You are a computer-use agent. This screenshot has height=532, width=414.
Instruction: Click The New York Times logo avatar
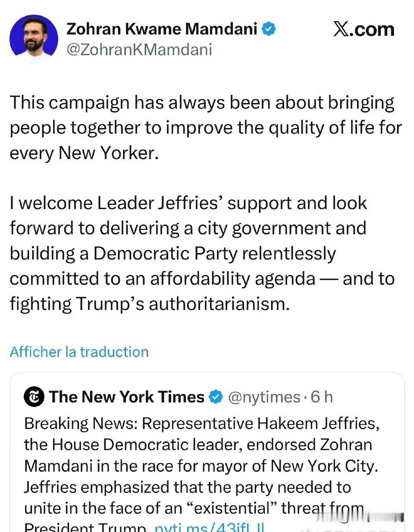pos(34,397)
